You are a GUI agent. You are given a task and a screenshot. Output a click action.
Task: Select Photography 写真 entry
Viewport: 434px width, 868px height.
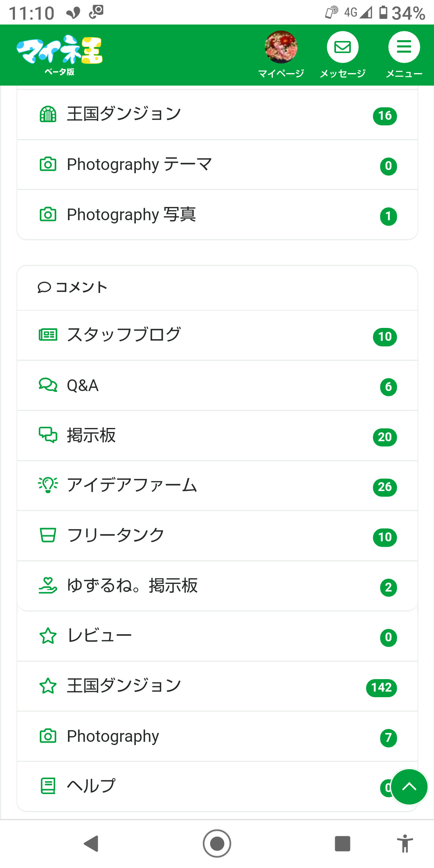click(x=217, y=215)
